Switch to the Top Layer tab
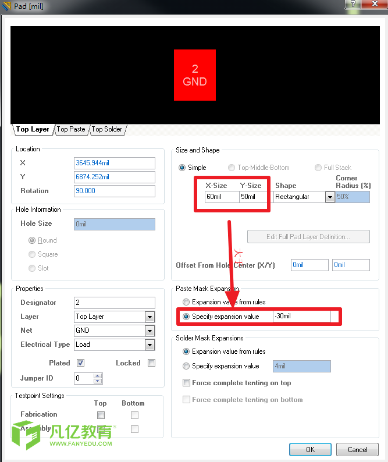 pos(32,129)
